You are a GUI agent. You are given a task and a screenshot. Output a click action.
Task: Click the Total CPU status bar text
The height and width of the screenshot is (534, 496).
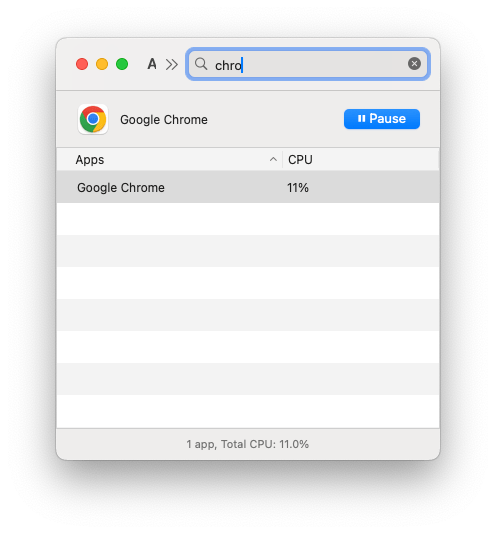click(x=248, y=444)
